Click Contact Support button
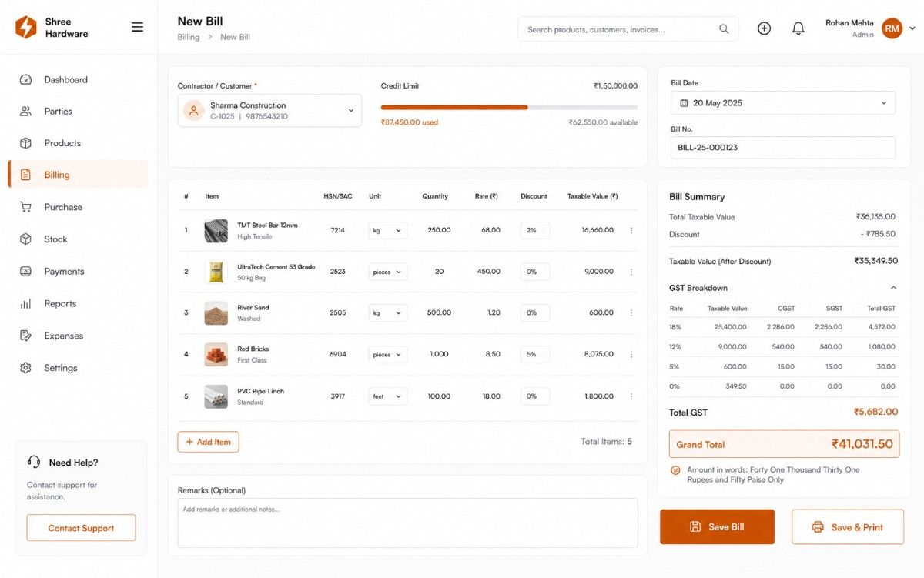 81,528
